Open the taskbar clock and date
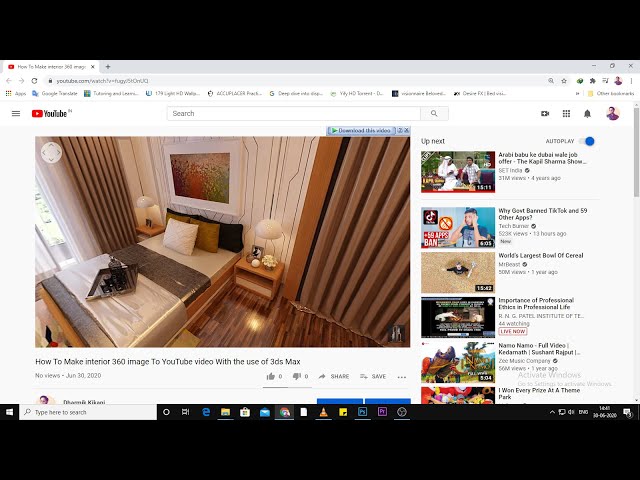This screenshot has width=640, height=480. tap(604, 412)
